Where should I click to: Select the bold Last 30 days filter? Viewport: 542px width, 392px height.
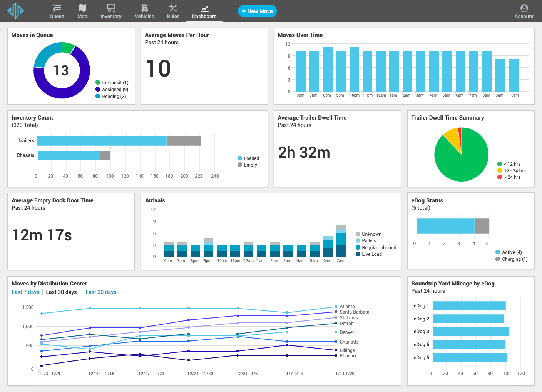tap(61, 292)
